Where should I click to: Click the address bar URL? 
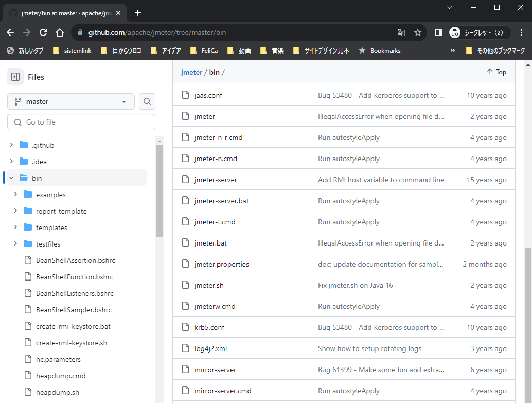157,32
